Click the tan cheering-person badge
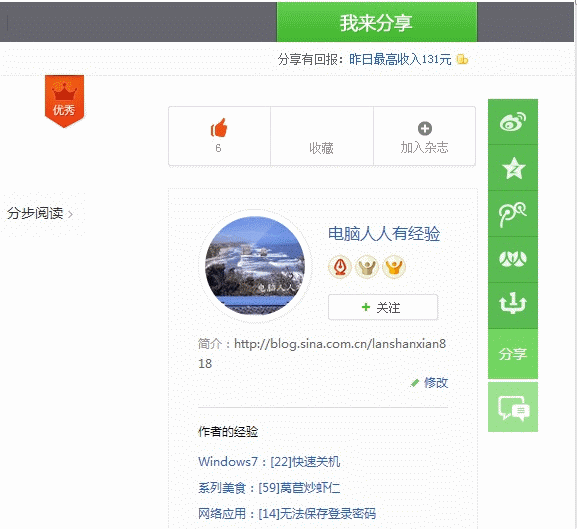 point(367,267)
